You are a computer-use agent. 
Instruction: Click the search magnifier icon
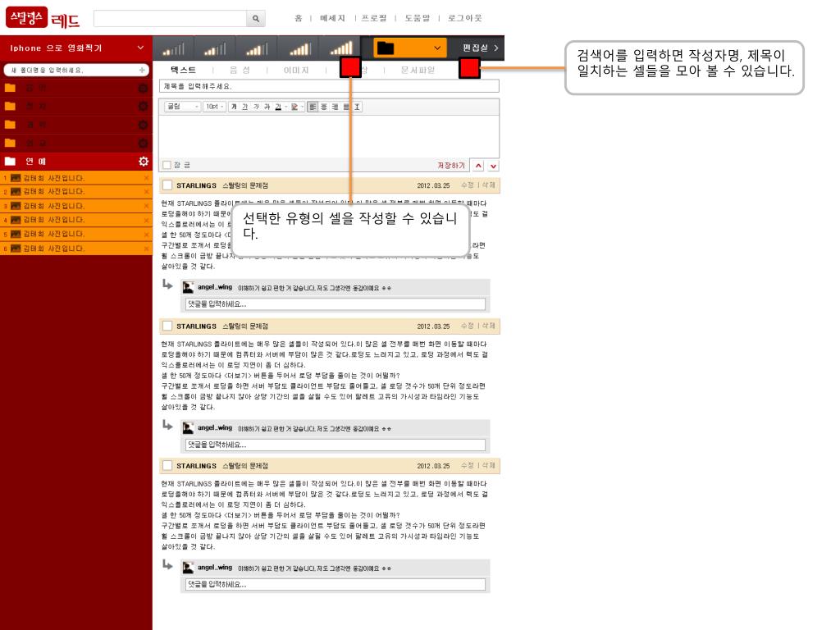(256, 18)
